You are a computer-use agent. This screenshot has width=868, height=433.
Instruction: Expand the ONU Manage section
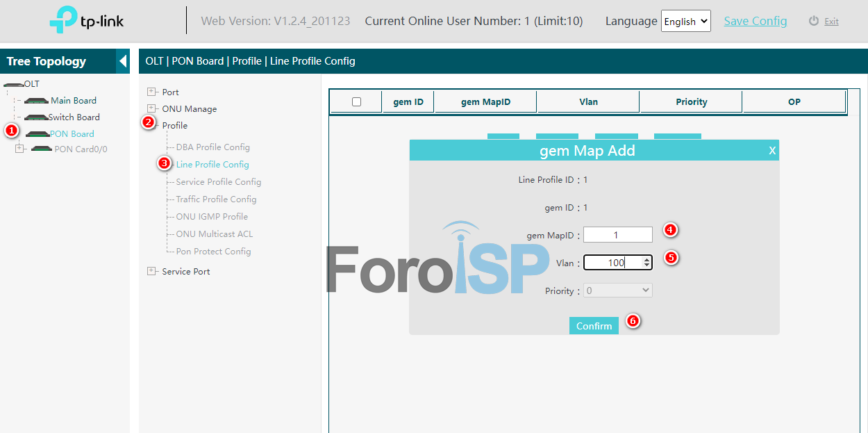(x=151, y=108)
